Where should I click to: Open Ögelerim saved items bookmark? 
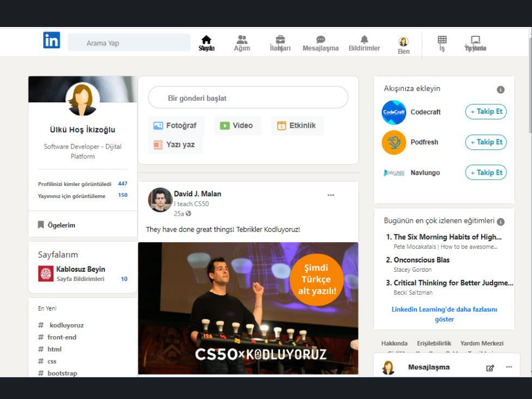pyautogui.click(x=56, y=225)
